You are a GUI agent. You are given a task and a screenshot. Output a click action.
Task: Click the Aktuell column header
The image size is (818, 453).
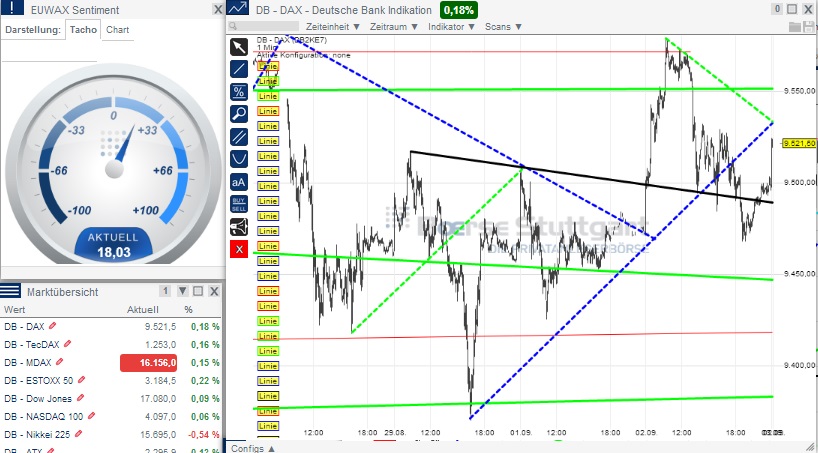143,309
